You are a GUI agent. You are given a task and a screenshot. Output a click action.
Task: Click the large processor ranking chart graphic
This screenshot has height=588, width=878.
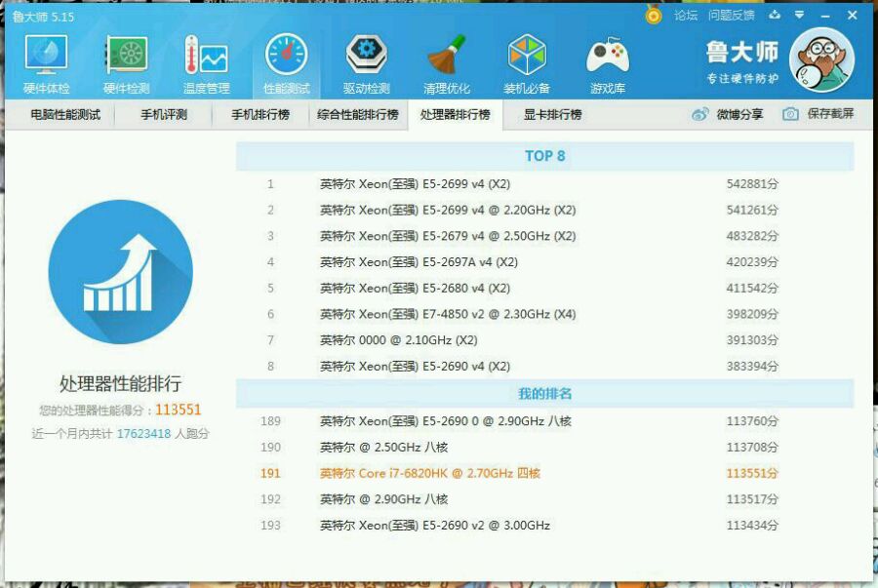(120, 272)
